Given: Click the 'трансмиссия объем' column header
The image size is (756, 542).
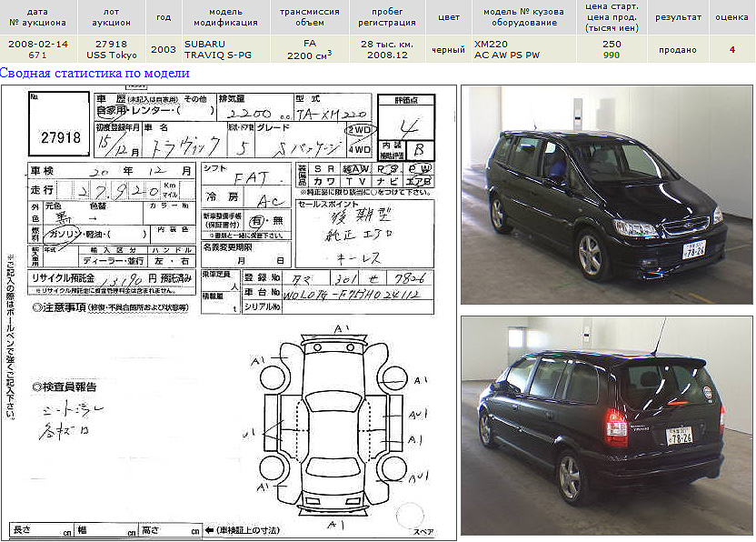Looking at the screenshot, I should point(310,17).
